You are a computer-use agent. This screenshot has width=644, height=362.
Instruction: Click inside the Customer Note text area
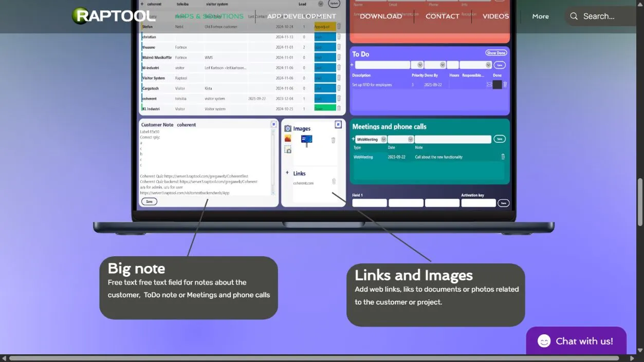pos(206,162)
